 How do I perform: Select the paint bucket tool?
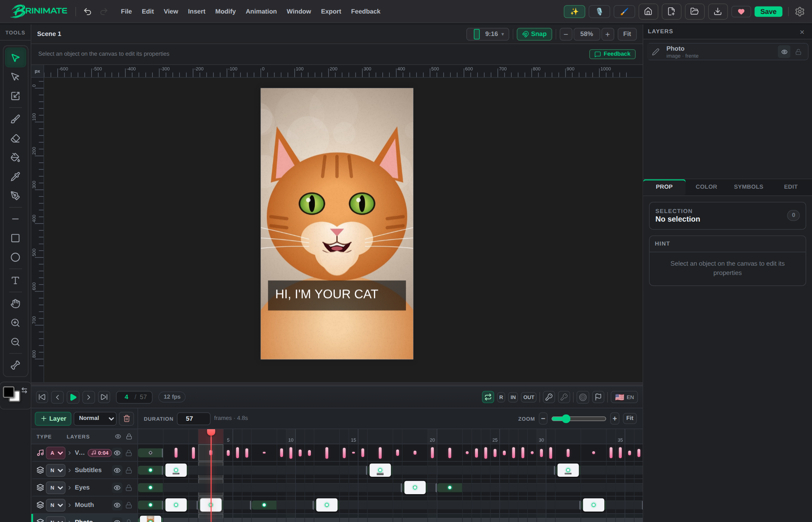pos(15,157)
